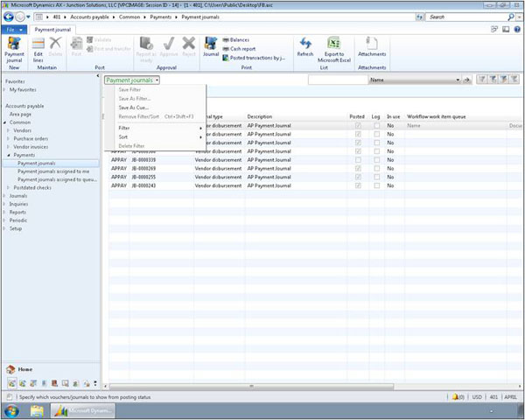Click the blue Back navigation arrow

point(9,17)
